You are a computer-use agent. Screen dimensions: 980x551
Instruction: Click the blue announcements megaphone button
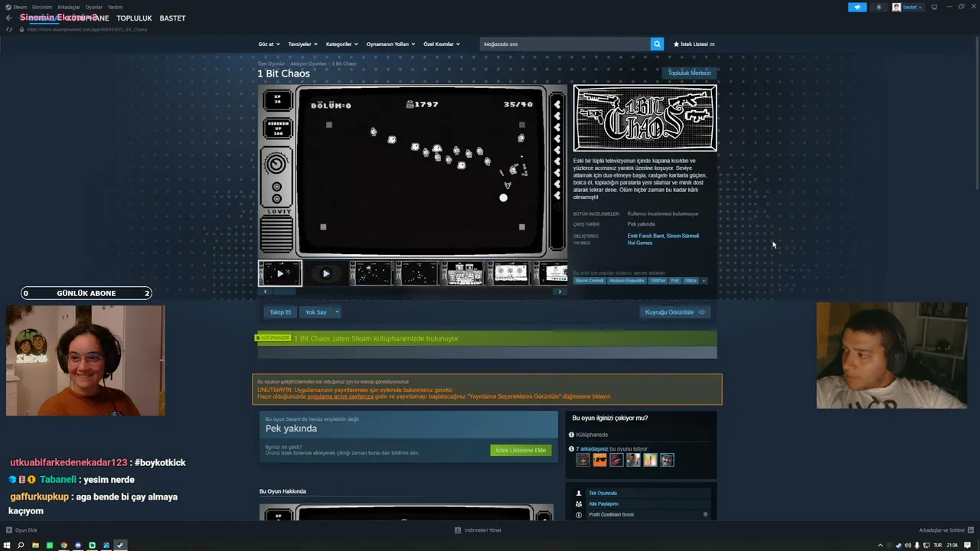(857, 7)
